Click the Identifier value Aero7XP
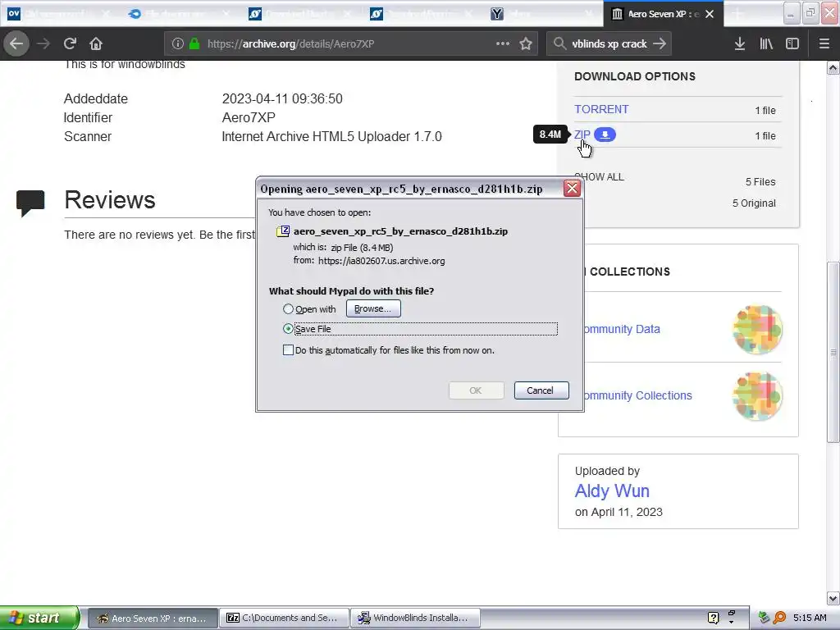 [x=249, y=118]
